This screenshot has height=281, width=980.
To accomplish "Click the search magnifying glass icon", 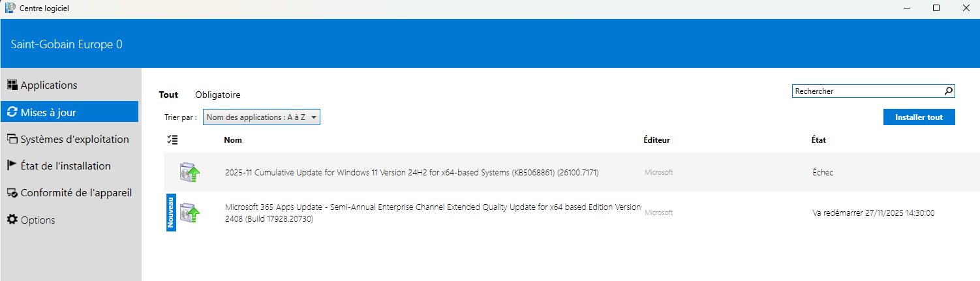I will pyautogui.click(x=949, y=91).
